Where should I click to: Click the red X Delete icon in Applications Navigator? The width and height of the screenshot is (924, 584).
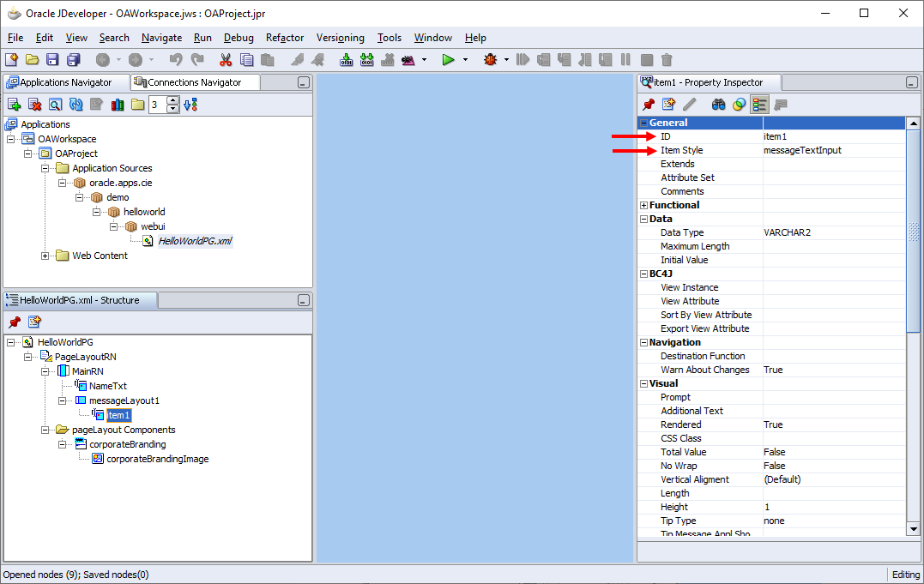(35, 105)
